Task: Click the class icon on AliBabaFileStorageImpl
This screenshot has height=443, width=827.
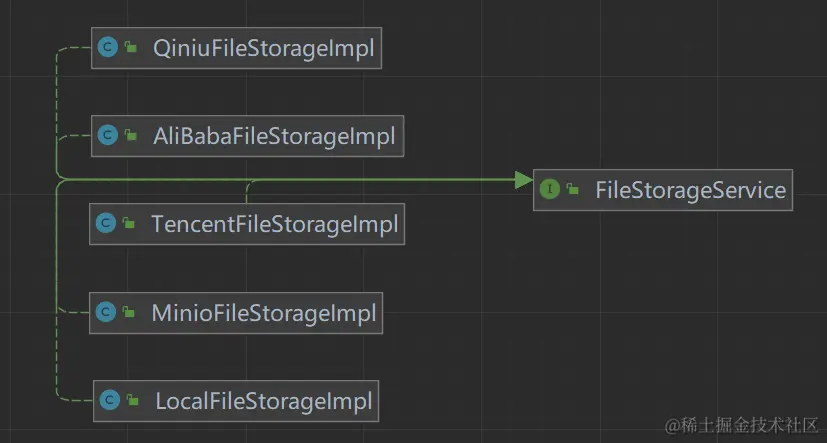Action: 108,135
